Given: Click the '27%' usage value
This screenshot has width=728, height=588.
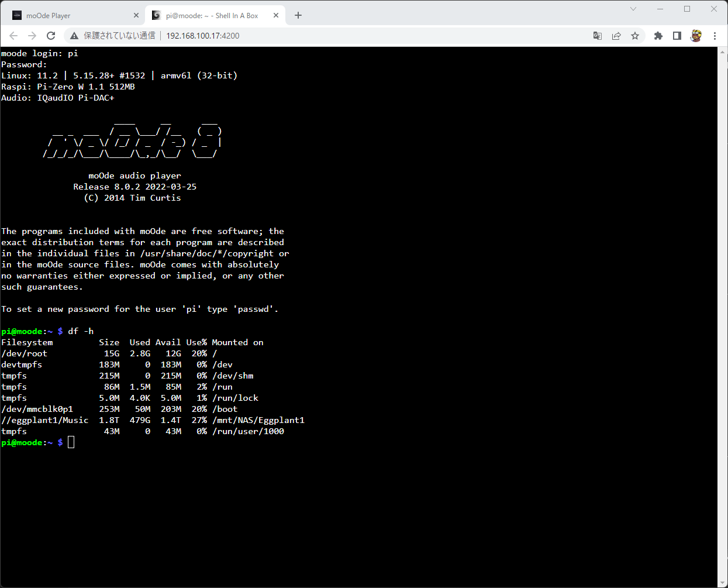Looking at the screenshot, I should [199, 420].
